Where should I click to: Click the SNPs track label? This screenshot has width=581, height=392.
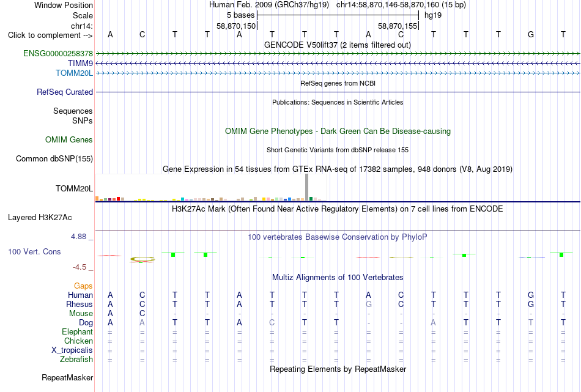(x=83, y=121)
